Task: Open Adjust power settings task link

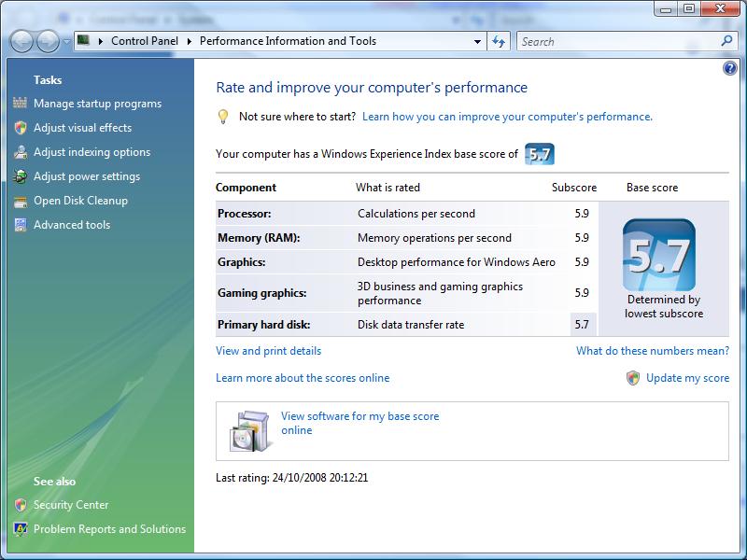Action: click(87, 176)
